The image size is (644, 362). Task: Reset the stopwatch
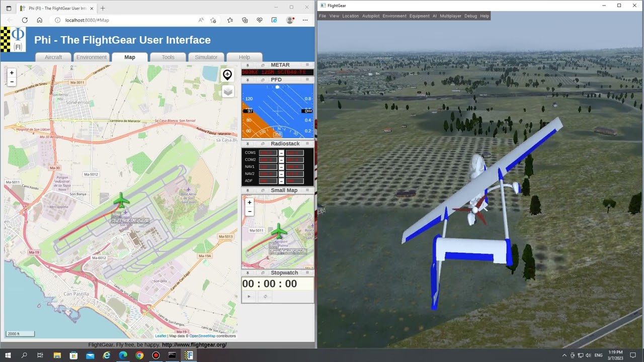click(x=265, y=297)
